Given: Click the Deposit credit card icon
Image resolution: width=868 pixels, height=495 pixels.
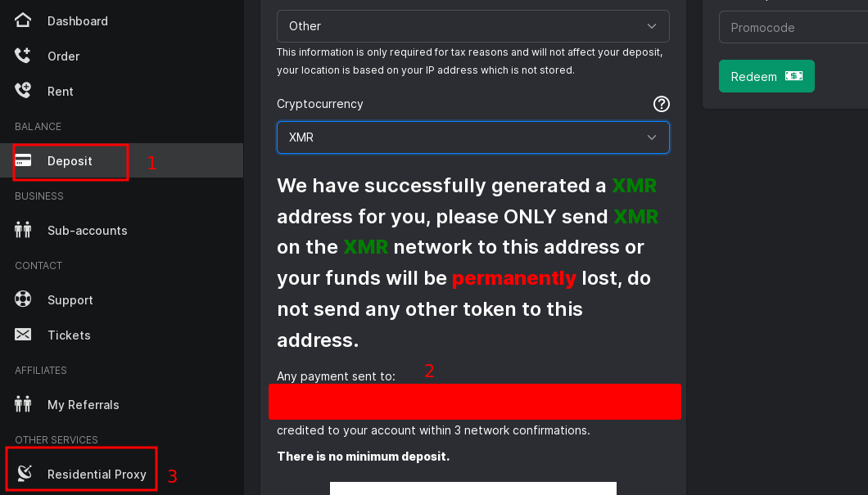Looking at the screenshot, I should coord(23,160).
